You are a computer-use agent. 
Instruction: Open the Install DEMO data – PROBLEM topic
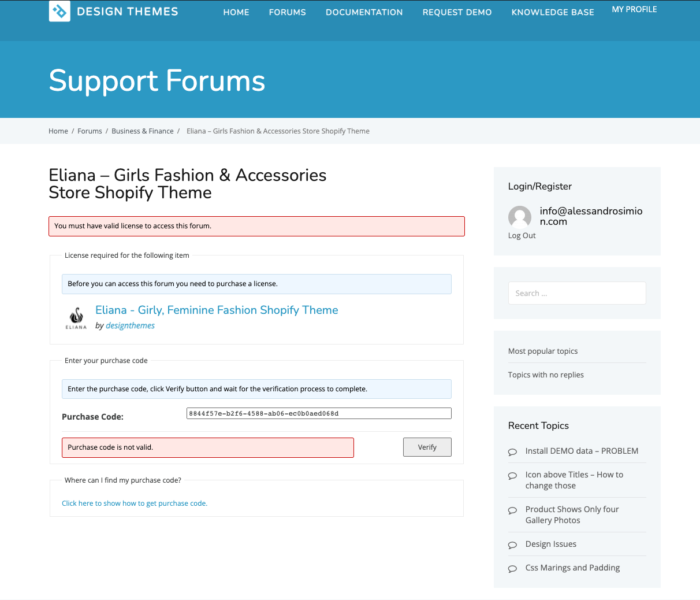[582, 451]
